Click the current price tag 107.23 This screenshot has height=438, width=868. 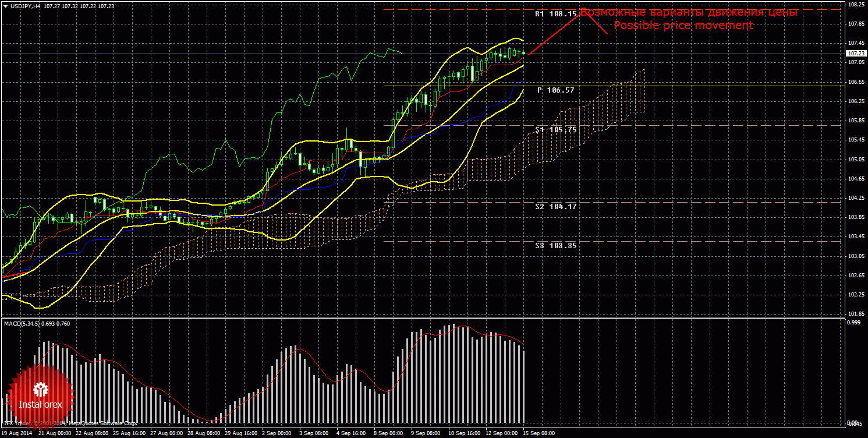pyautogui.click(x=855, y=54)
